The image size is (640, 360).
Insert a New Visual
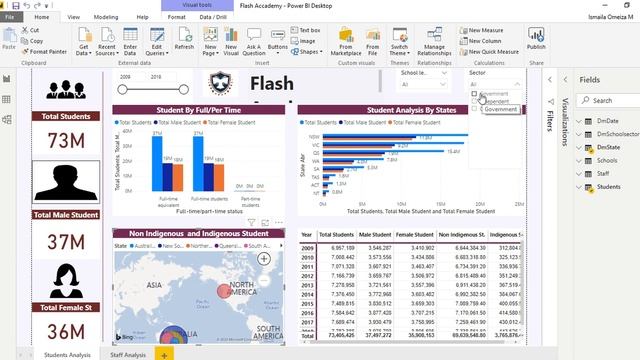coord(231,41)
